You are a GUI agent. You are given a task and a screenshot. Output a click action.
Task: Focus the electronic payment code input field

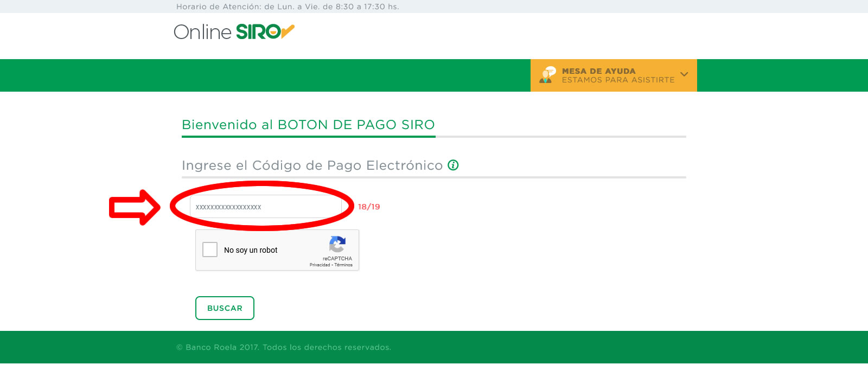(x=265, y=207)
